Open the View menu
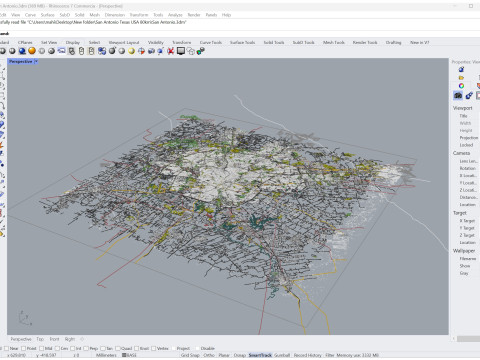480x360 pixels. point(15,15)
